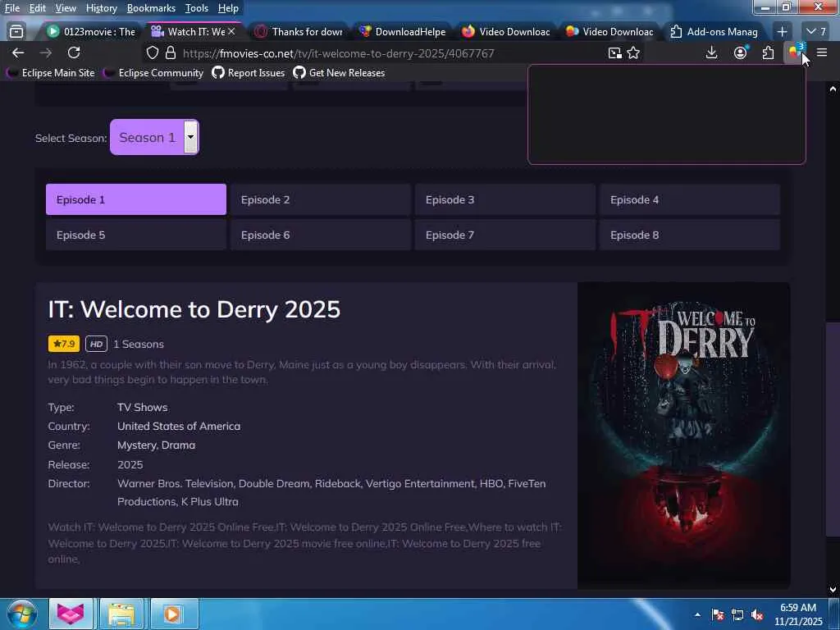Click the taskbar clock showing 6:59 AM
This screenshot has width=840, height=630.
click(x=798, y=614)
